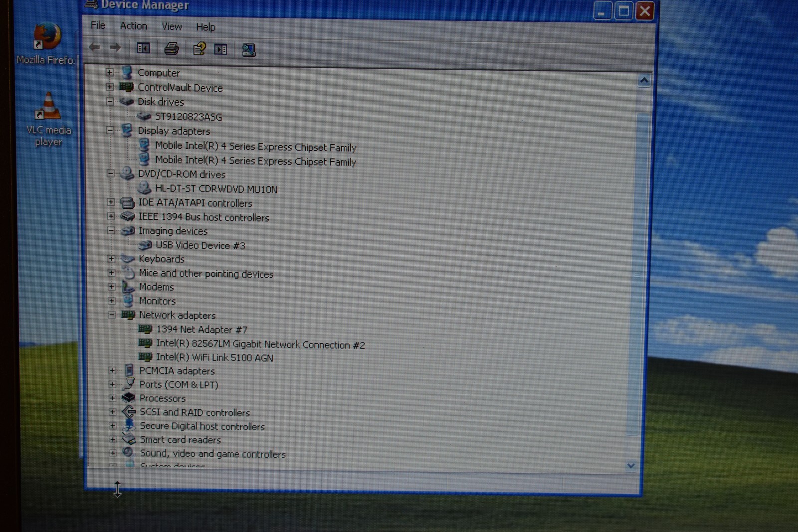This screenshot has width=798, height=532.
Task: Expand the PCMCIA adapters node
Action: coord(112,370)
